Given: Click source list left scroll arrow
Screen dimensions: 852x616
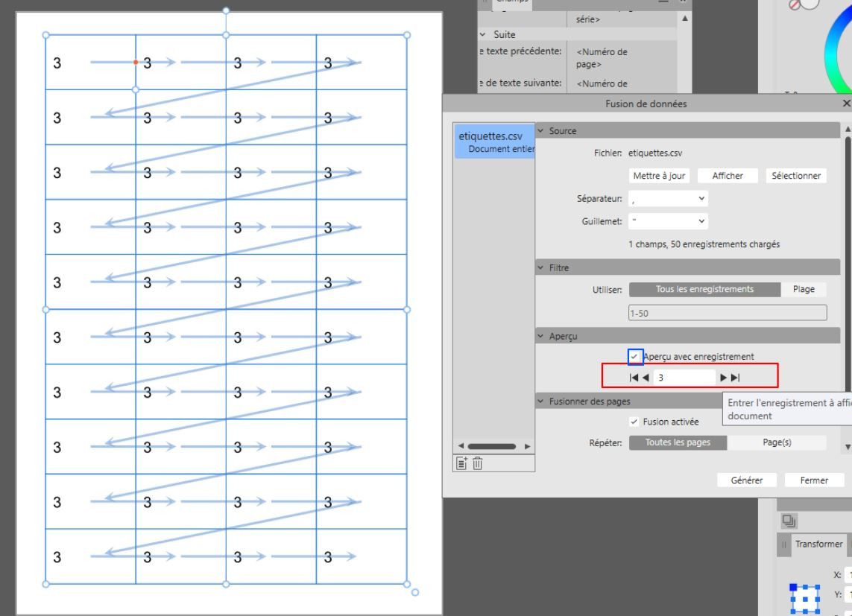Looking at the screenshot, I should tap(461, 446).
